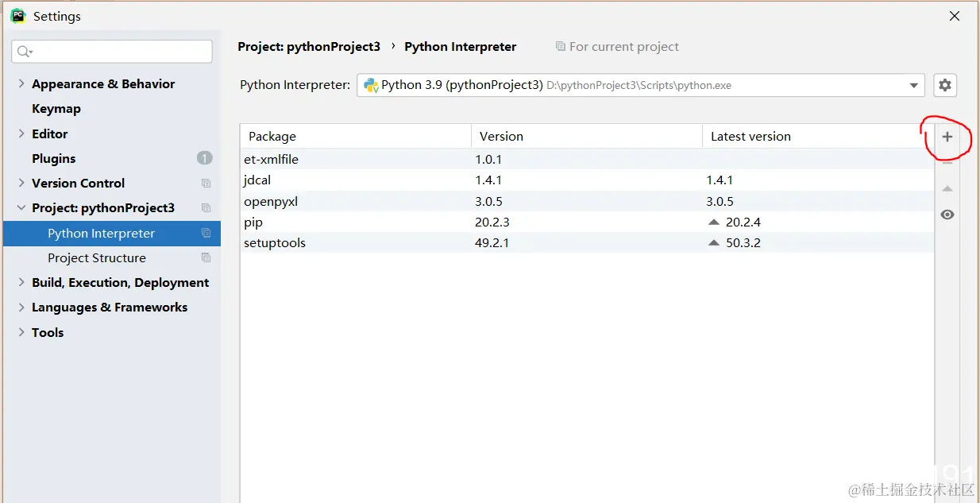Click upgrade arrow next to setuptools 50.3.2
Image resolution: width=980 pixels, height=503 pixels.
(714, 242)
